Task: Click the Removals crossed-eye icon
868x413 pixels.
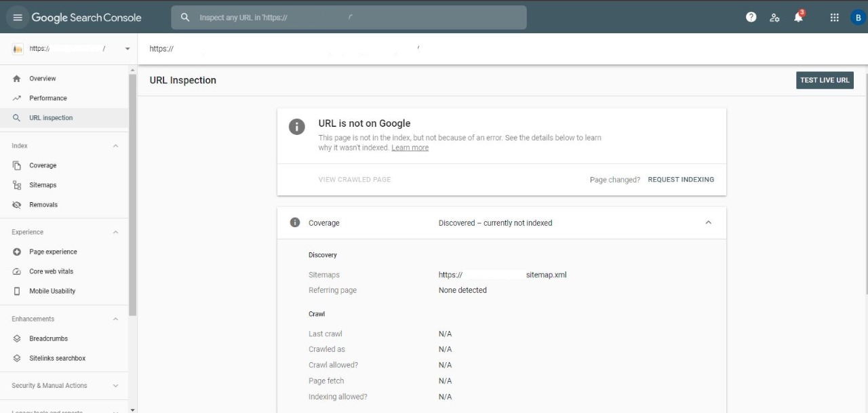Action: click(17, 205)
